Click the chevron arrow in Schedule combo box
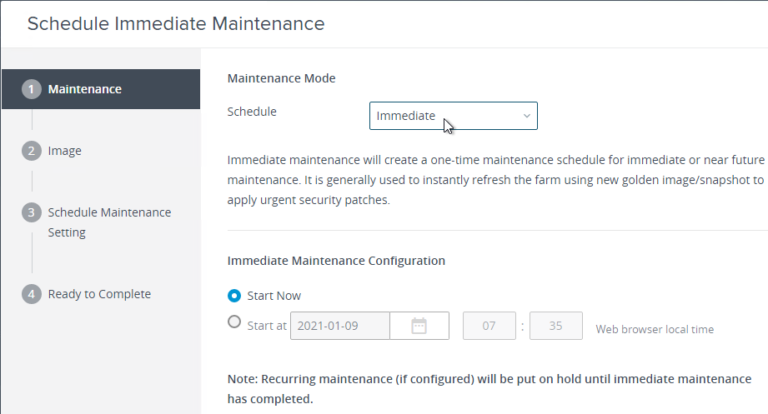Viewport: 768px width, 414px height. point(527,116)
